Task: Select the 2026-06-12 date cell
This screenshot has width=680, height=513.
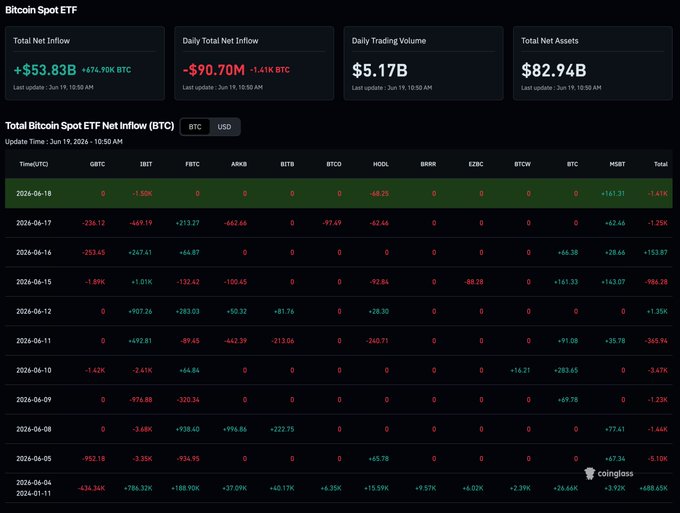Action: [34, 311]
